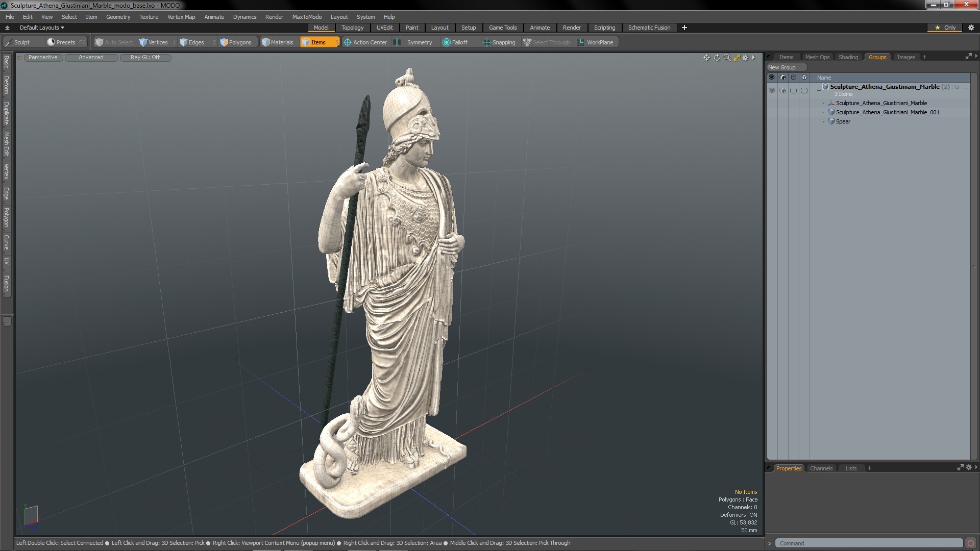980x551 pixels.
Task: Click the XYZ axis gizmo in viewport corner
Action: point(30,516)
